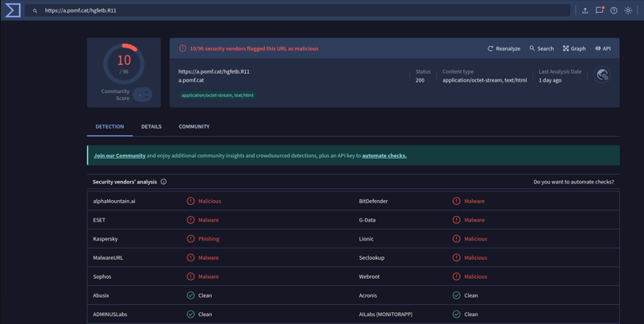Click the globe link icon beside analysis date
Image resolution: width=644 pixels, height=324 pixels.
pos(602,75)
